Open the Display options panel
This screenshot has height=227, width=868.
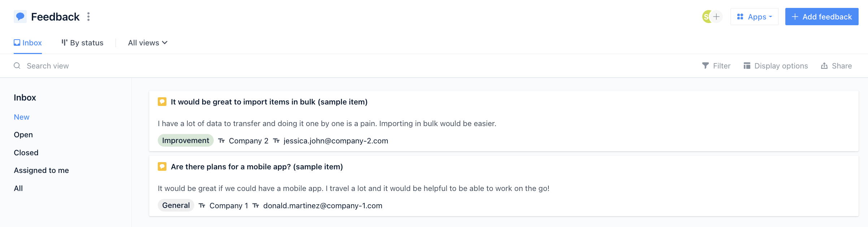(x=776, y=66)
